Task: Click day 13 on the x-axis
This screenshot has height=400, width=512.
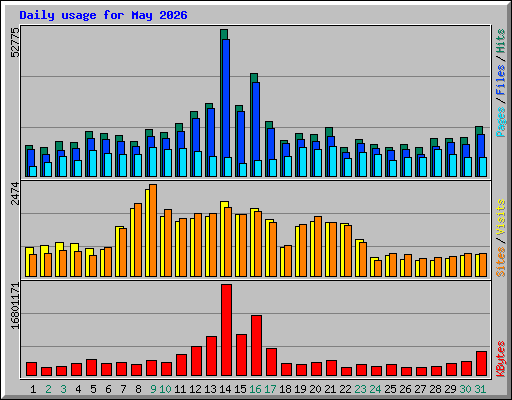Action: 210,389
